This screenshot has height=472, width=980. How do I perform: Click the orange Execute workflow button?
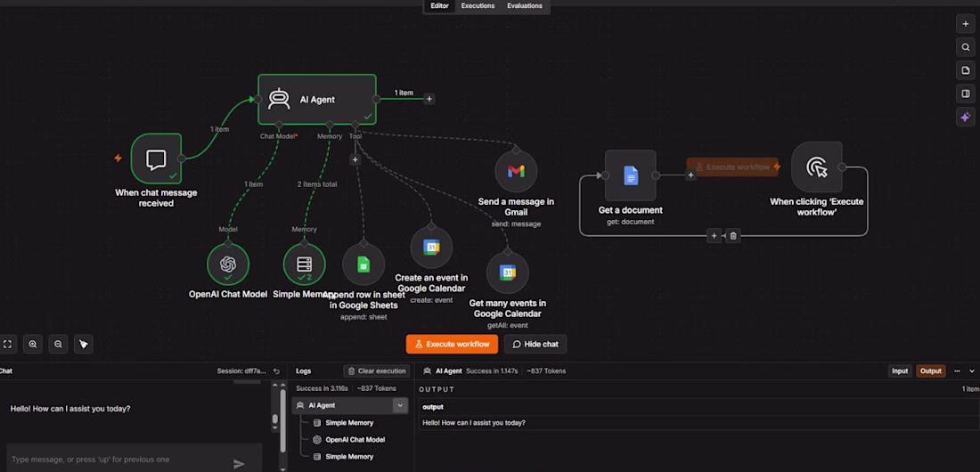click(x=452, y=345)
